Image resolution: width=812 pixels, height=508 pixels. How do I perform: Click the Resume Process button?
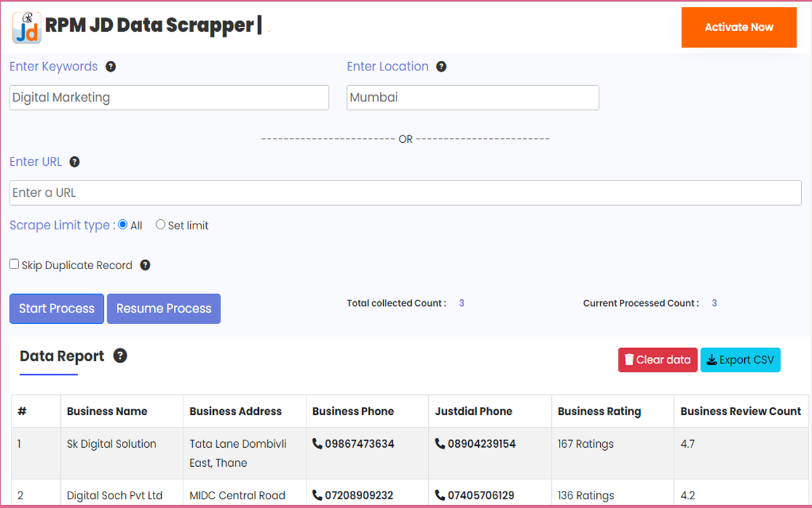click(164, 309)
